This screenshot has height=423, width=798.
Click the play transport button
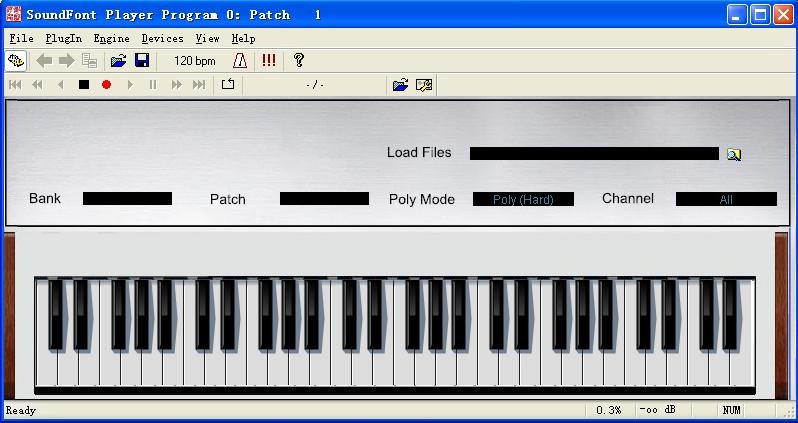(130, 84)
